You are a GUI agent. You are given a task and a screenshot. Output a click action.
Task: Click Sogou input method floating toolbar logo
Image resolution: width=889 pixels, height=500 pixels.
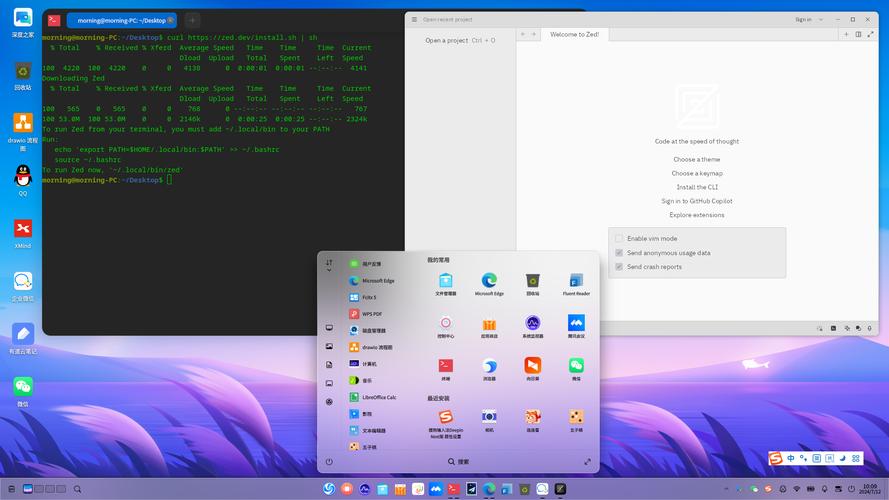(776, 458)
